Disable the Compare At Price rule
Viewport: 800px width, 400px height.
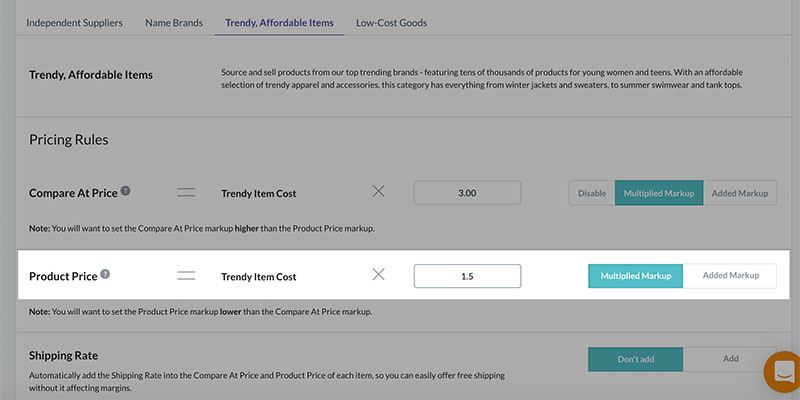tap(592, 193)
